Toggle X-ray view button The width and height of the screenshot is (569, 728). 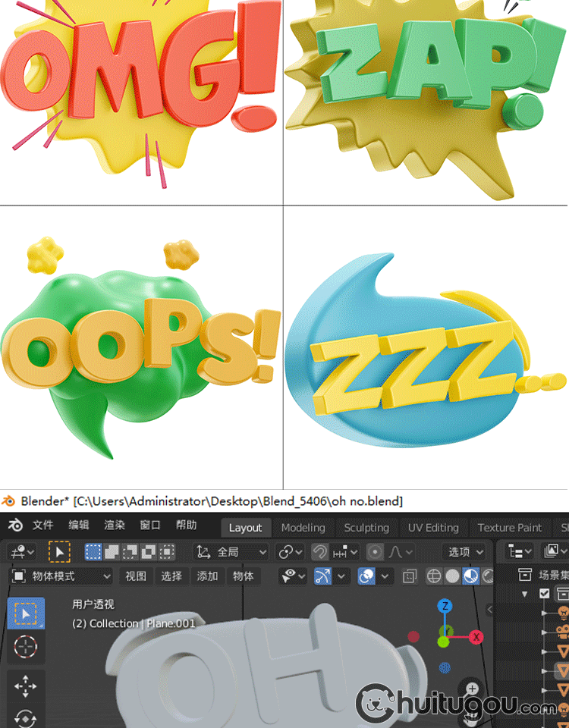[410, 576]
